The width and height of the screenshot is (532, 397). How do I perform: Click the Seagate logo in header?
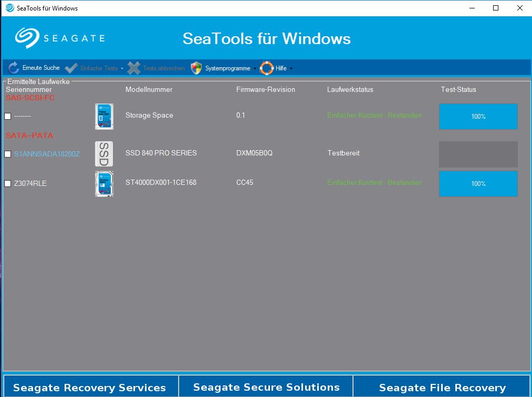tap(60, 38)
